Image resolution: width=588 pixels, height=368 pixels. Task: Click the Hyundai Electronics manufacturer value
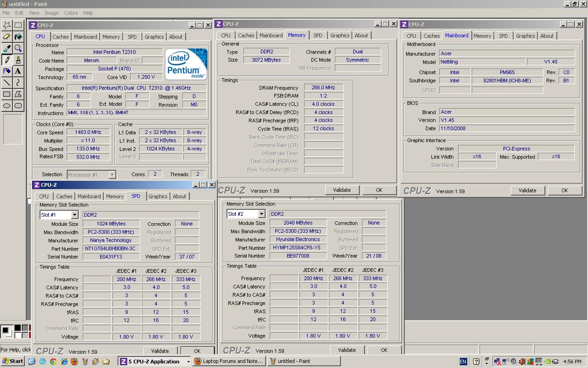(x=298, y=240)
